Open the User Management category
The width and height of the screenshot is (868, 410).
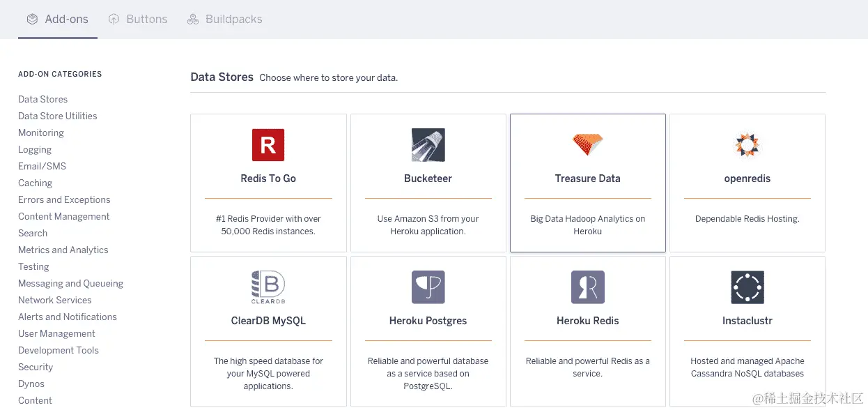pos(56,334)
